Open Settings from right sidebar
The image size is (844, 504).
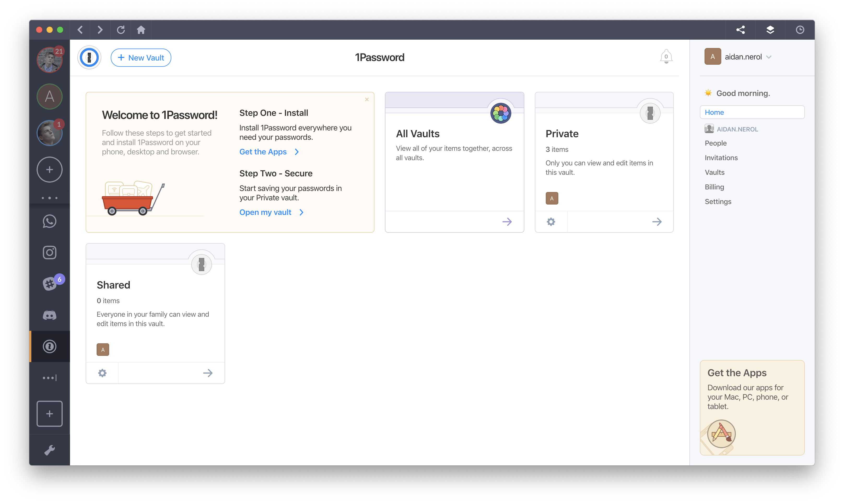719,201
